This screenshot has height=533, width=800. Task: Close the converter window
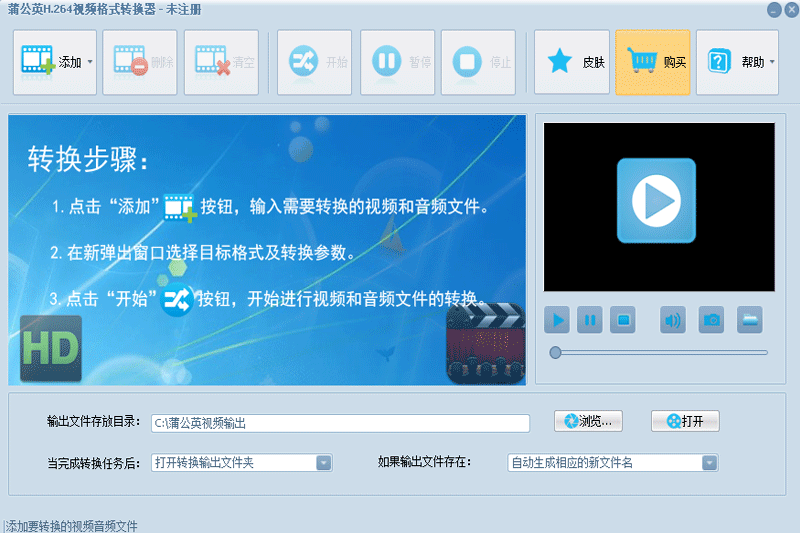click(792, 10)
